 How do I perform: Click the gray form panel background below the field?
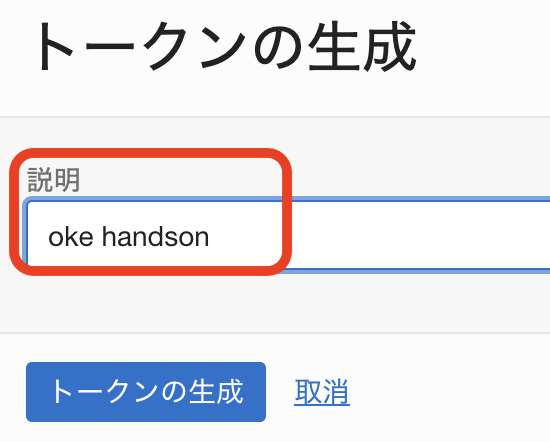pos(275,303)
